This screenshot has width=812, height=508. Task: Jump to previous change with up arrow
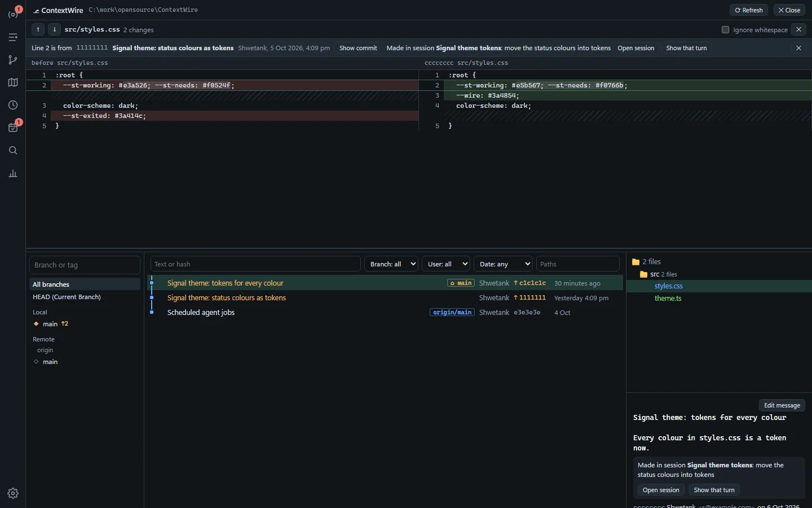38,29
